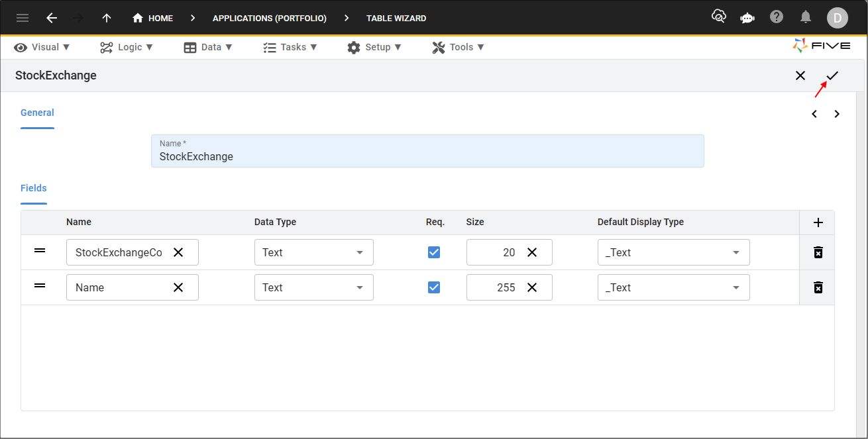
Task: Open the cloud inspect icon
Action: pos(719,17)
